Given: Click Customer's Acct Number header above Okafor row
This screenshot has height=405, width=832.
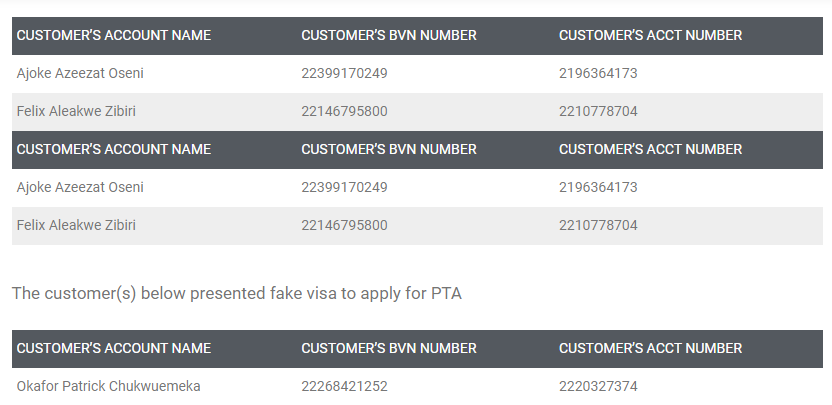Looking at the screenshot, I should (x=650, y=348).
